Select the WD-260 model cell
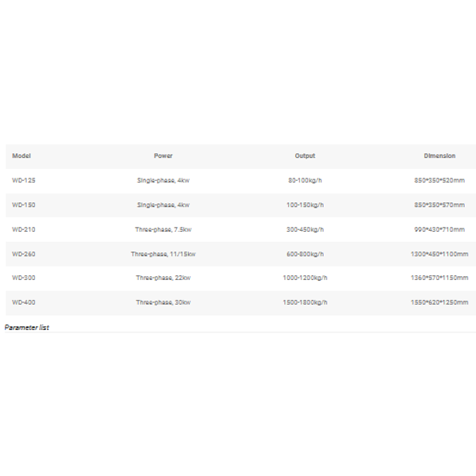This screenshot has height=476, width=476. tap(24, 254)
